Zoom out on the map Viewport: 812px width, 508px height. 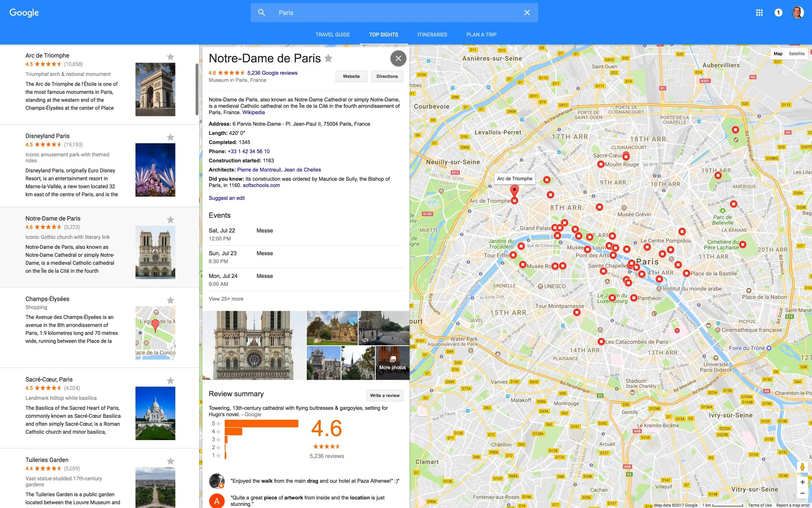click(x=802, y=493)
